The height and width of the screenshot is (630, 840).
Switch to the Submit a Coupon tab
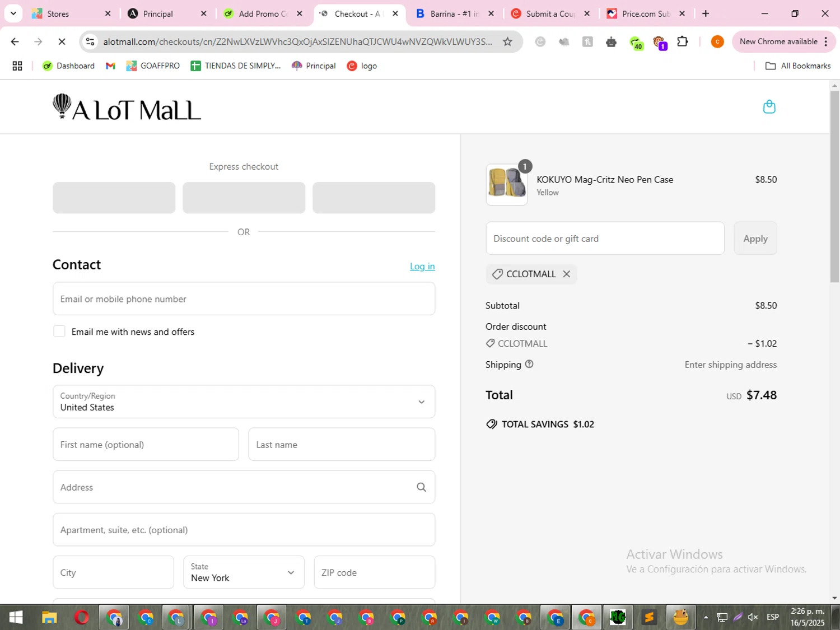(550, 13)
